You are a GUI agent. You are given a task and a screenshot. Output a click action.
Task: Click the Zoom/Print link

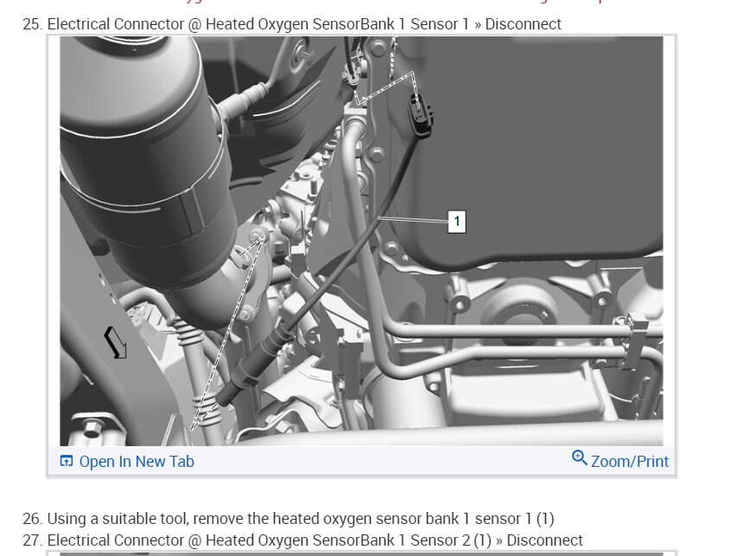[630, 462]
